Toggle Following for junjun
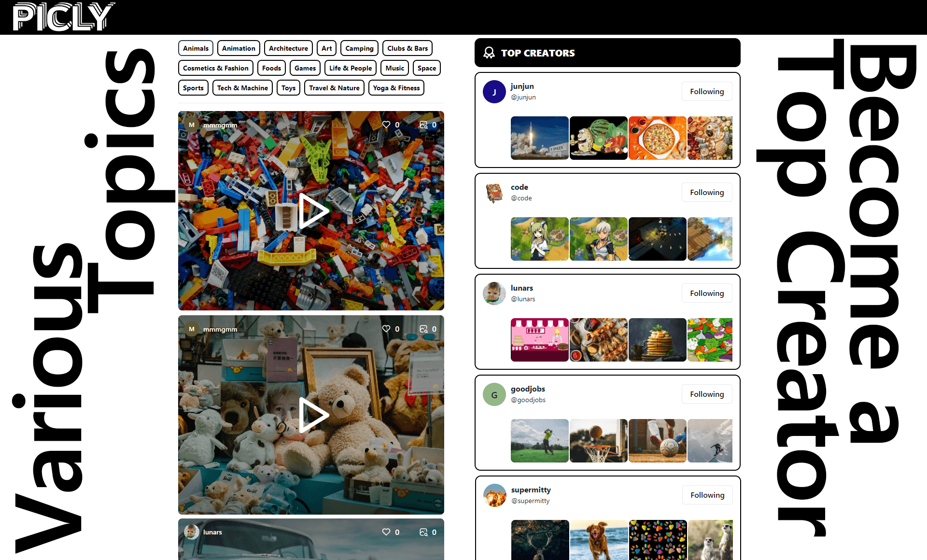The width and height of the screenshot is (927, 560). (x=706, y=91)
